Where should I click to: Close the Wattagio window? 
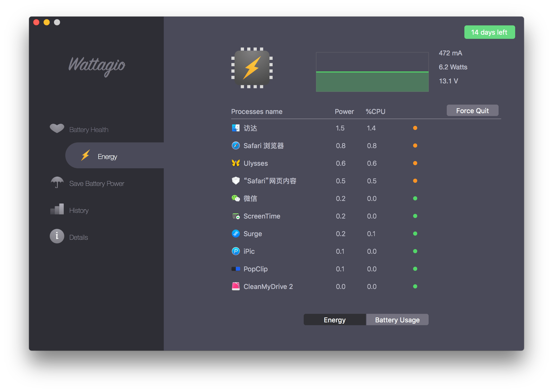36,22
